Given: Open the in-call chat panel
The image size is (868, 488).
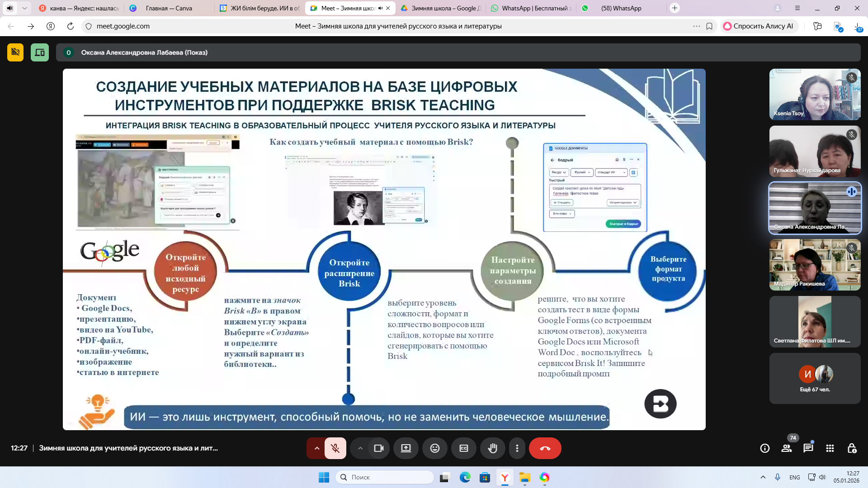Looking at the screenshot, I should (x=807, y=448).
